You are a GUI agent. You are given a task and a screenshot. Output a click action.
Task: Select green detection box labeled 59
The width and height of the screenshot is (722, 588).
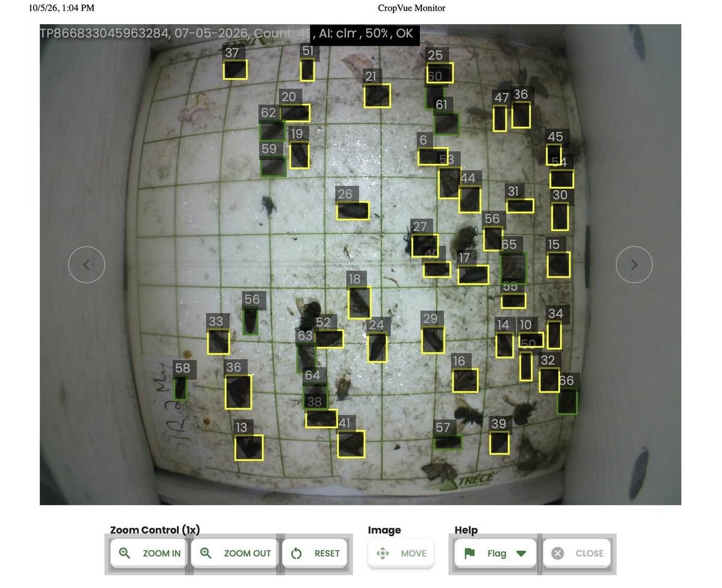(273, 166)
